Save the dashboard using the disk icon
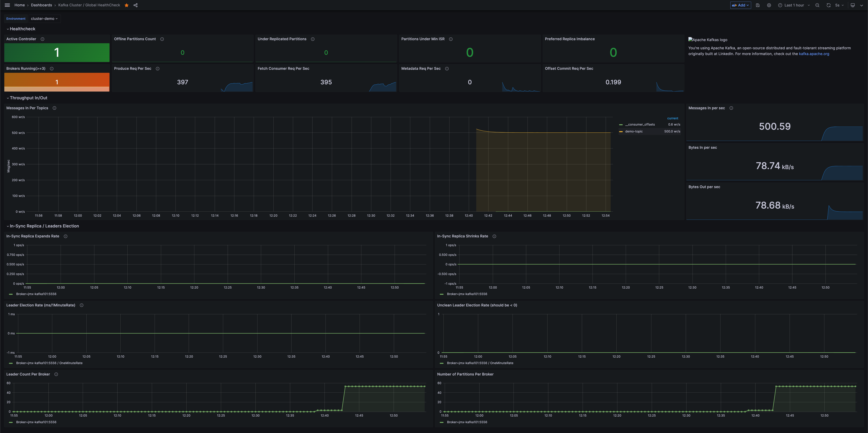The height and width of the screenshot is (433, 868). pyautogui.click(x=758, y=5)
